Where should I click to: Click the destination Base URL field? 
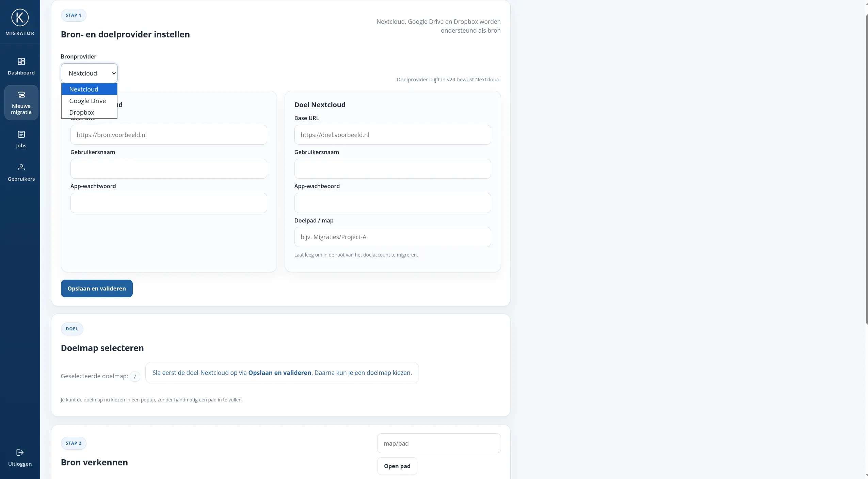coord(392,135)
